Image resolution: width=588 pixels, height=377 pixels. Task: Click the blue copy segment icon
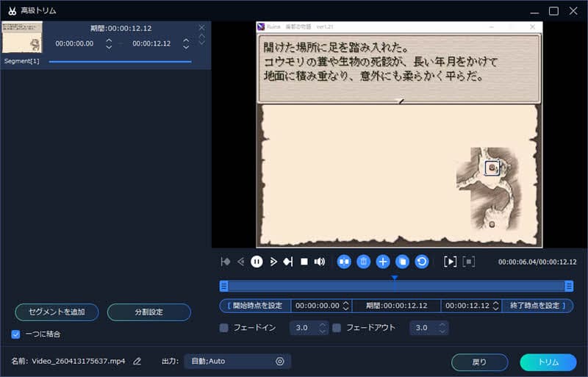pos(402,262)
